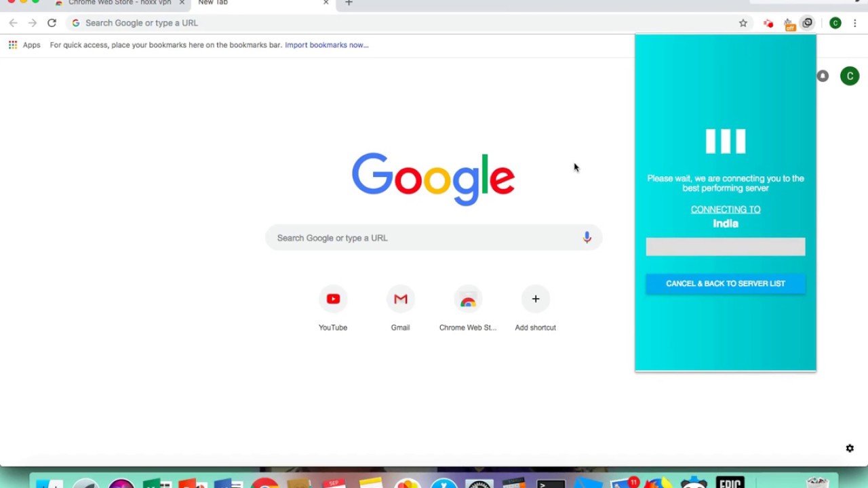Click the 'Please wait, we are connecting' message
This screenshot has width=868, height=488.
[x=726, y=183]
